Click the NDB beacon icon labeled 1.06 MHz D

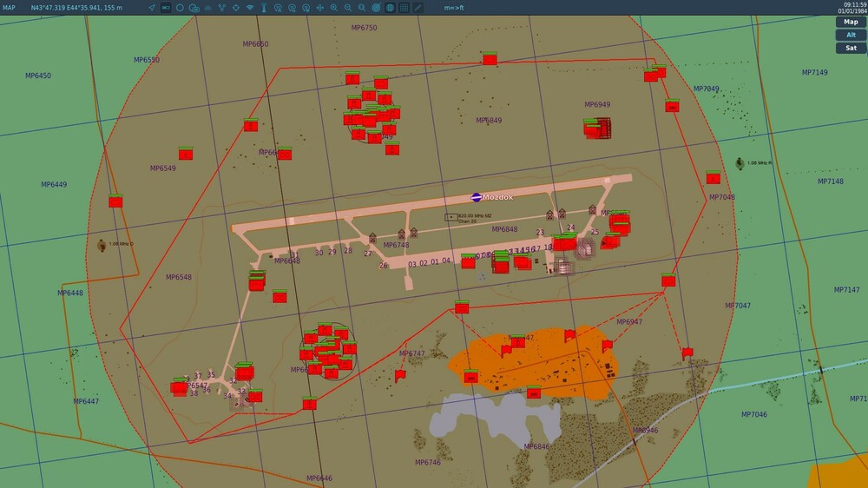[102, 245]
